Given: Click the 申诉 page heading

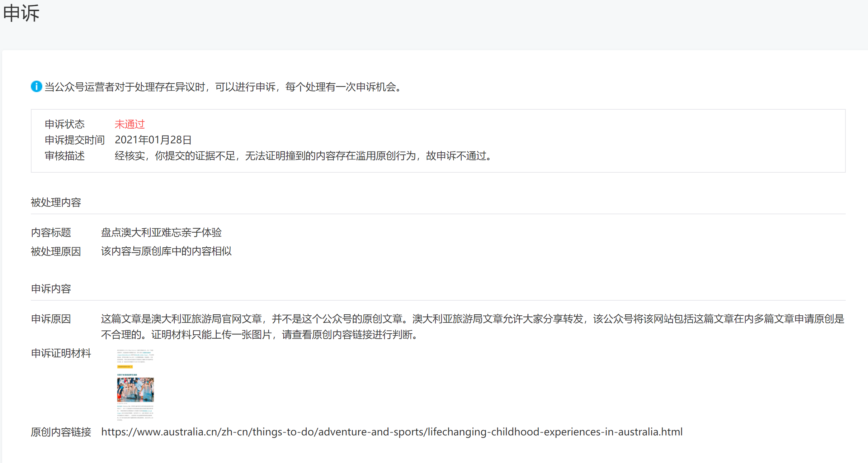Looking at the screenshot, I should point(21,13).
